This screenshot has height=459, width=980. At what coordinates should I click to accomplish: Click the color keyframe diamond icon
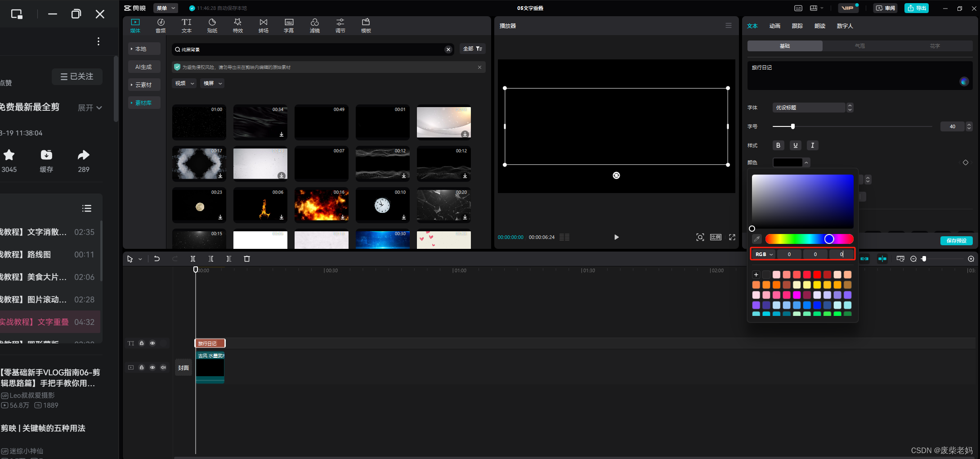point(966,162)
